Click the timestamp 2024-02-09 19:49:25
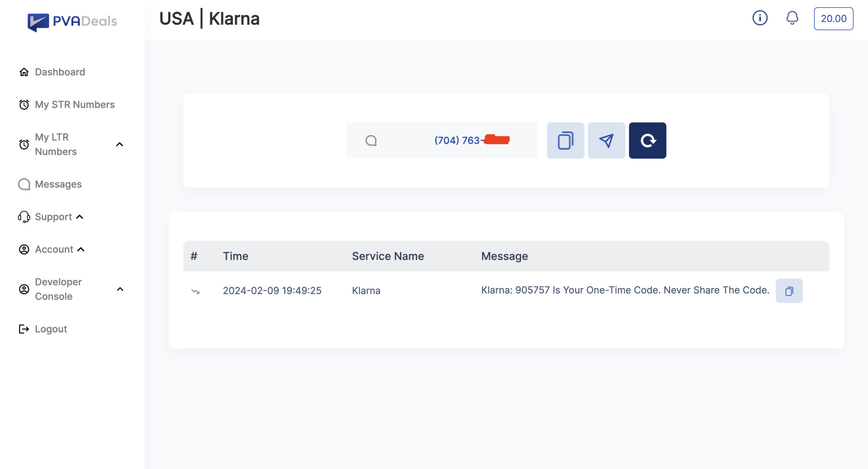 (x=272, y=290)
